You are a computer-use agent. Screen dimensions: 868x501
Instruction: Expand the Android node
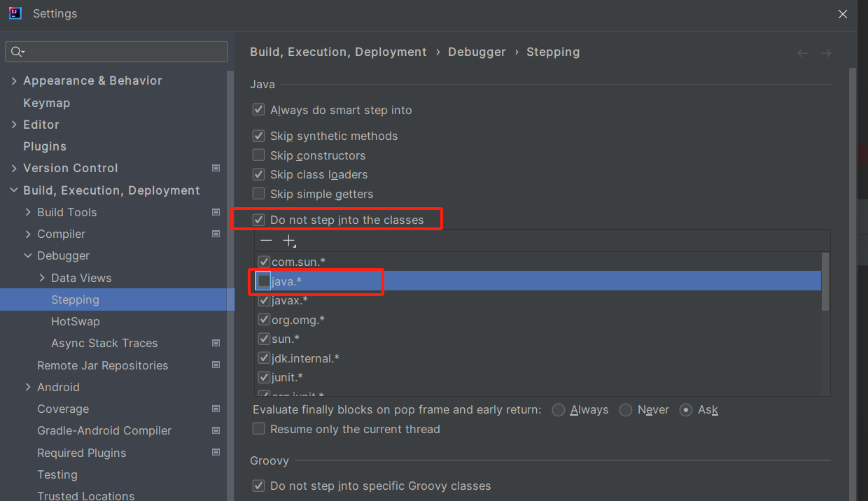(28, 387)
